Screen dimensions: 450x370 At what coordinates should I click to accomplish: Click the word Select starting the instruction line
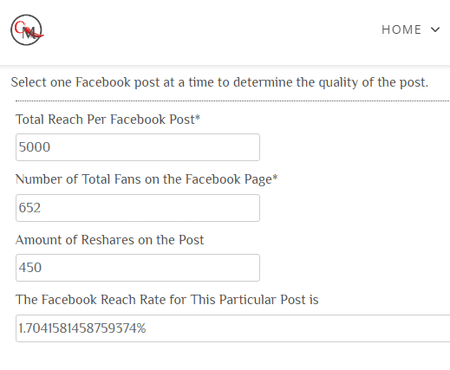(29, 82)
